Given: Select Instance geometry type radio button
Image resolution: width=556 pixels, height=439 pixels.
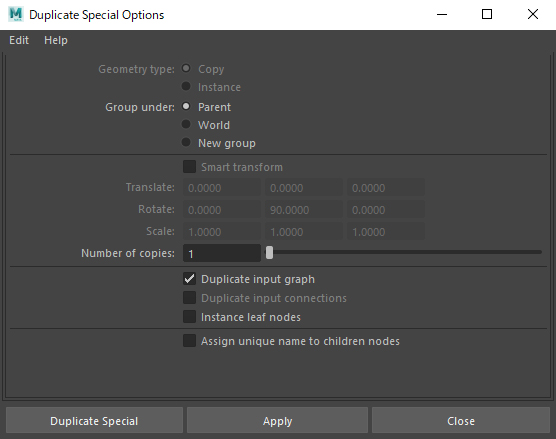Looking at the screenshot, I should pyautogui.click(x=186, y=86).
